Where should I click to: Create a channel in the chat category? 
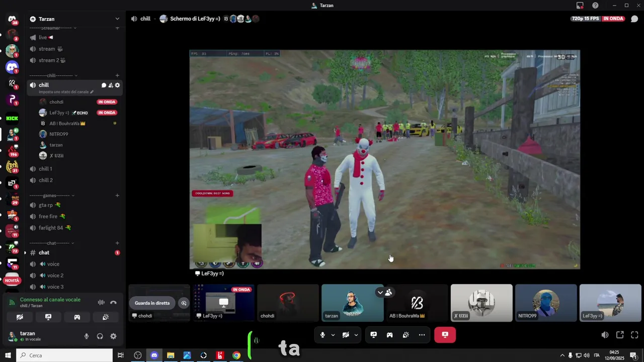117,243
